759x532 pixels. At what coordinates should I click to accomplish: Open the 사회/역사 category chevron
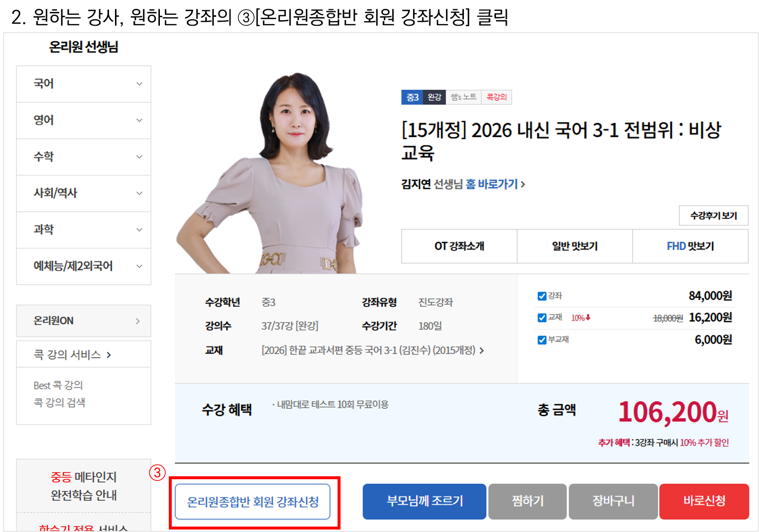(x=139, y=193)
